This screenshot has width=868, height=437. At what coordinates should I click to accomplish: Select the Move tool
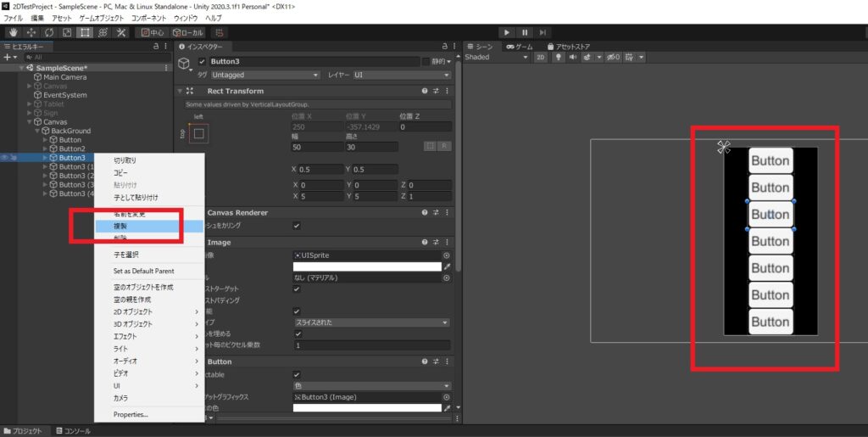point(31,33)
